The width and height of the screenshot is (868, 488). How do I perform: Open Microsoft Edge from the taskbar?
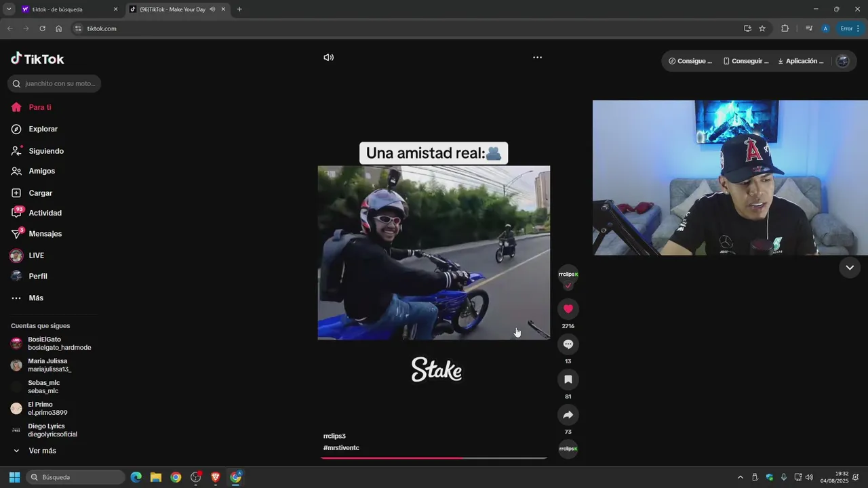[136, 477]
